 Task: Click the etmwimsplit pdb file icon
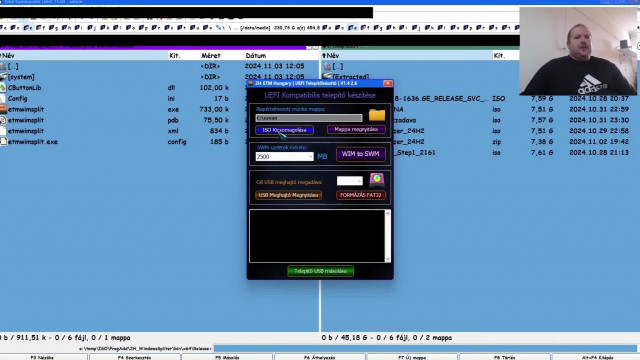coord(3,120)
